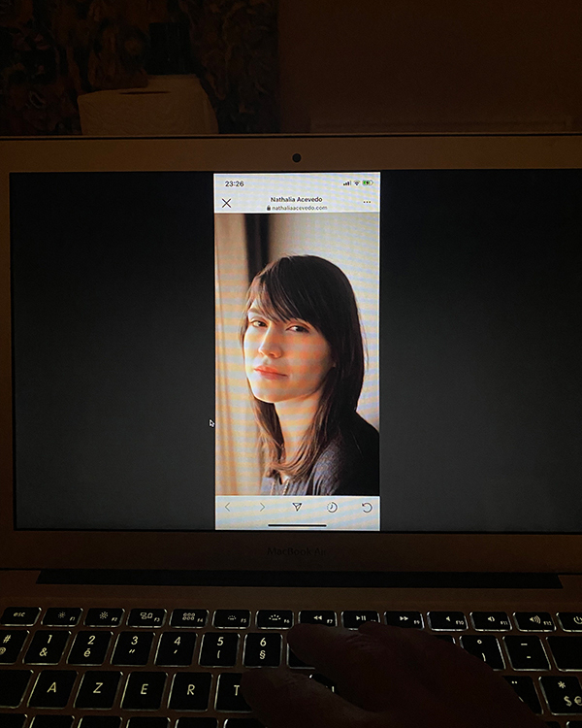Reload the page with the circular arrow
Viewport: 582px width, 728px height.
pos(367,507)
